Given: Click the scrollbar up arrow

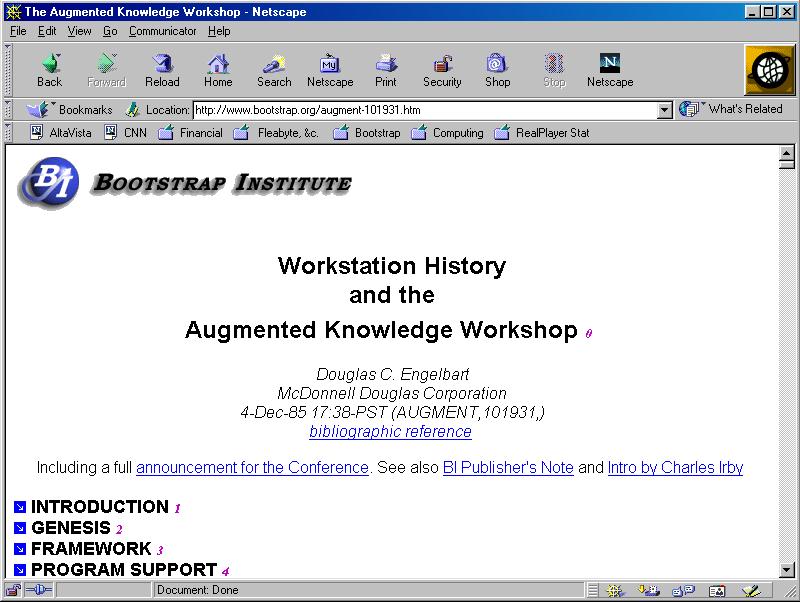Looking at the screenshot, I should pyautogui.click(x=787, y=152).
